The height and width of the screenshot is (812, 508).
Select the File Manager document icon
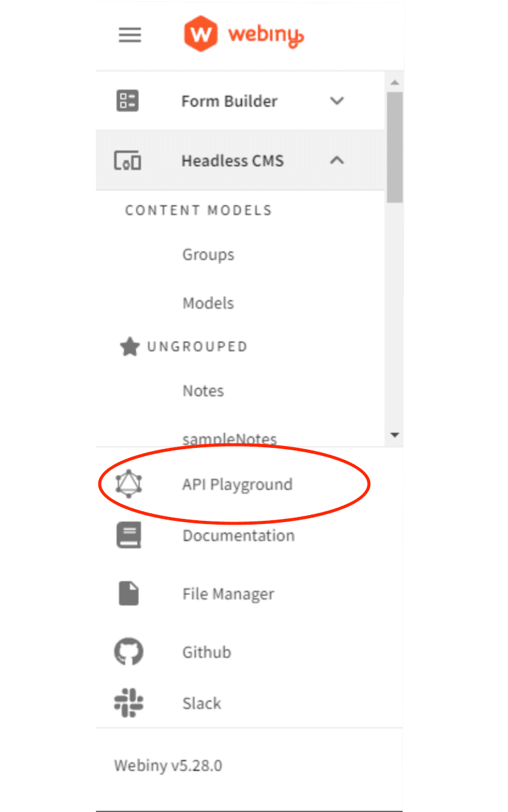(x=130, y=593)
